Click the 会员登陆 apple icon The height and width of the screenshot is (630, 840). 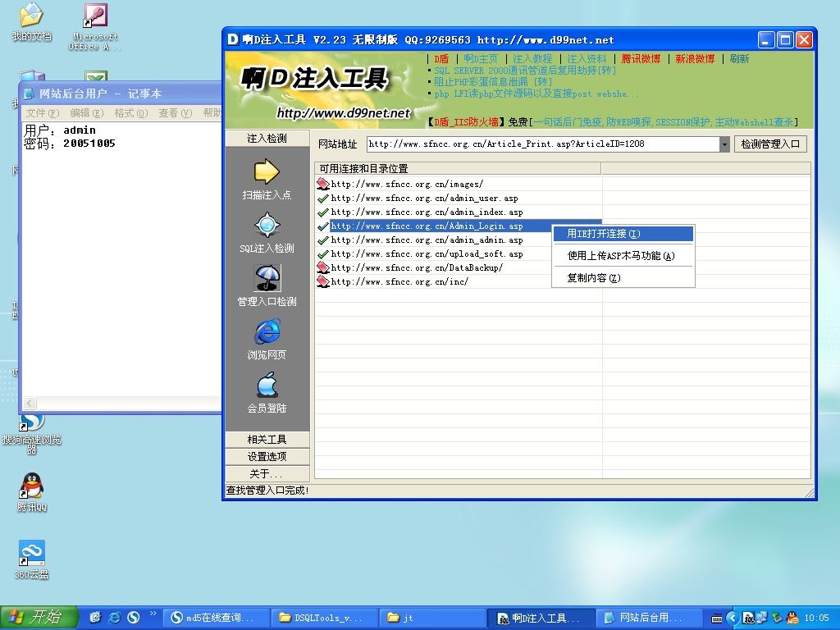point(267,385)
